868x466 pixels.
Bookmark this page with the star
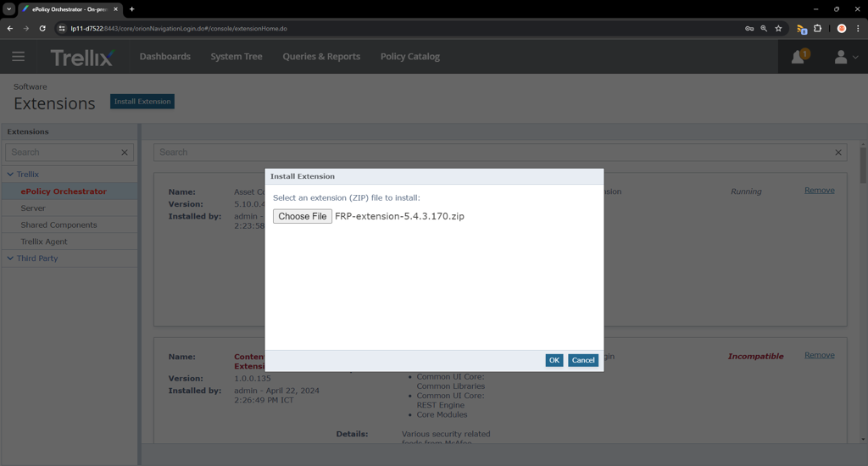tap(778, 28)
